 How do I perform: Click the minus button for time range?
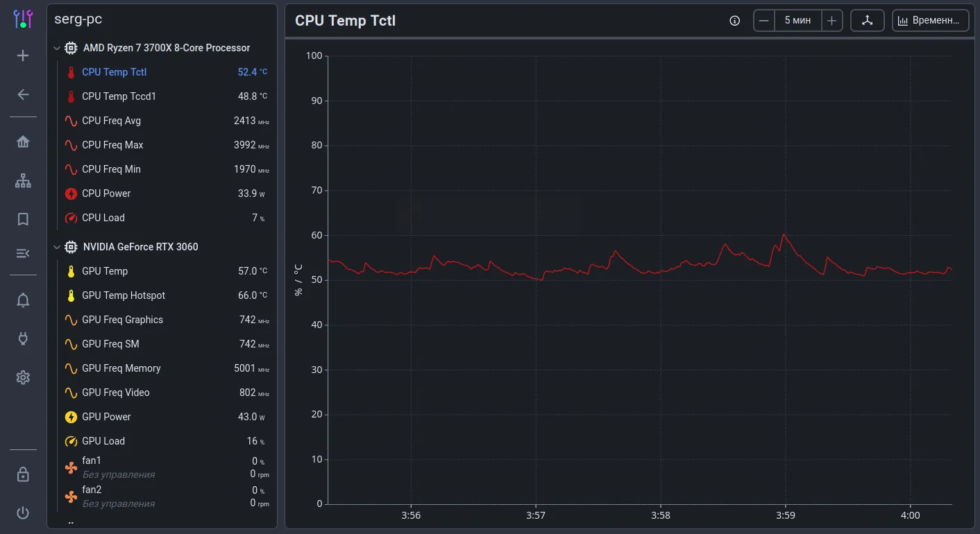[x=764, y=21]
